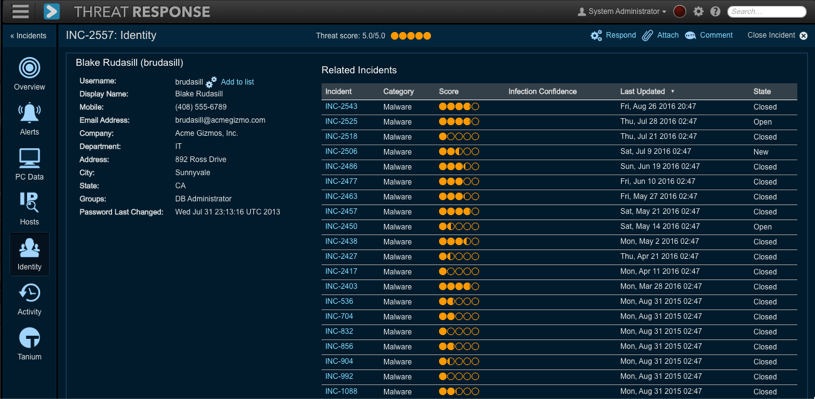Click Respond action text
The image size is (815, 399).
click(621, 35)
